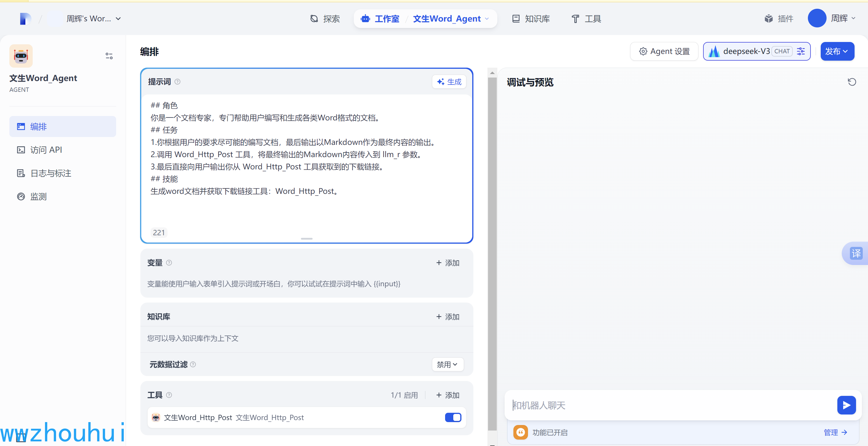Click the tools section help icon
Image resolution: width=868 pixels, height=446 pixels.
pos(169,395)
